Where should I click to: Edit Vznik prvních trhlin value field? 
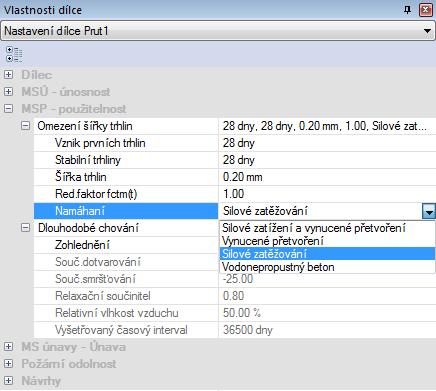pyautogui.click(x=327, y=143)
